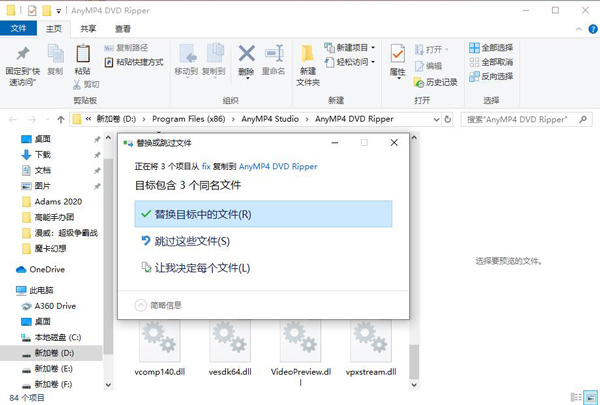Select the vesdk64.dll file
This screenshot has width=600, height=405.
pos(230,348)
